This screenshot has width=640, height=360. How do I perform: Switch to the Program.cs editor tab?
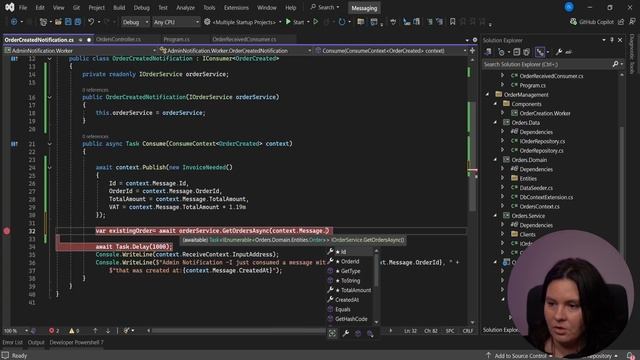pyautogui.click(x=176, y=39)
